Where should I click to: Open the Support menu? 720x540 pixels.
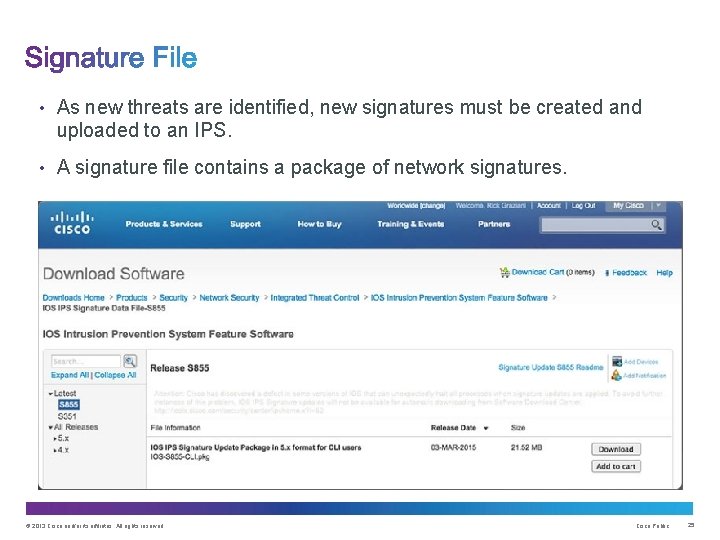(245, 224)
